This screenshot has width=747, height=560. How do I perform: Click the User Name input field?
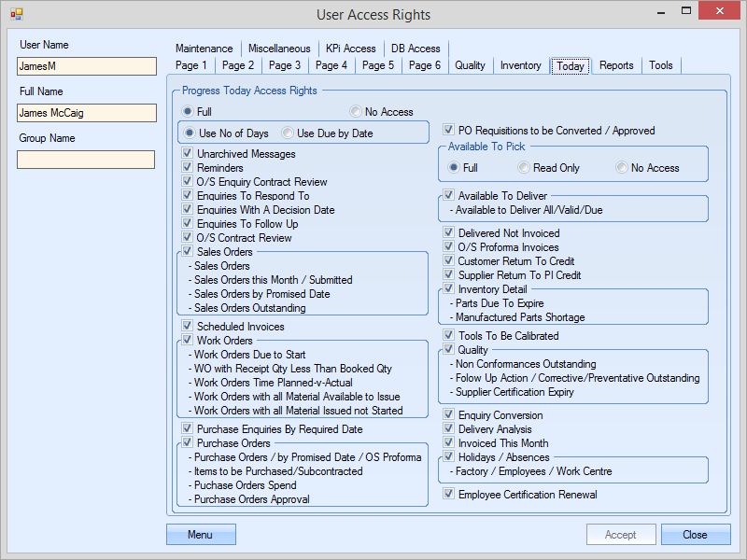click(87, 66)
